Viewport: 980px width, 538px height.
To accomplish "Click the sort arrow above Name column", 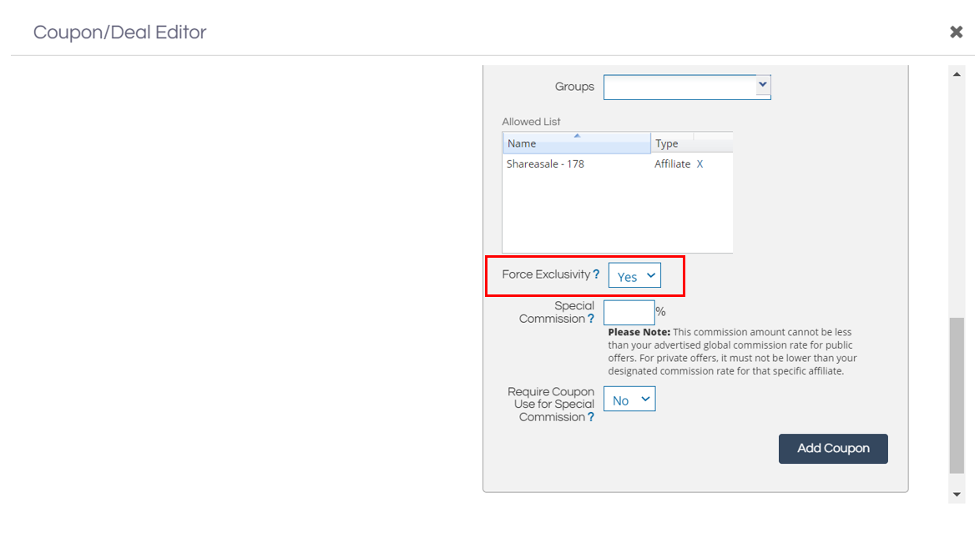I will coord(577,135).
